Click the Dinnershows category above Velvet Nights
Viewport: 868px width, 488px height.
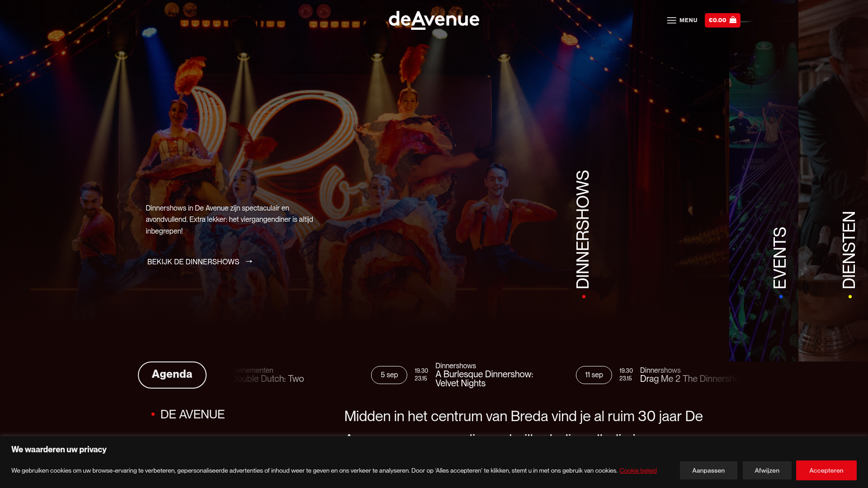point(456,366)
